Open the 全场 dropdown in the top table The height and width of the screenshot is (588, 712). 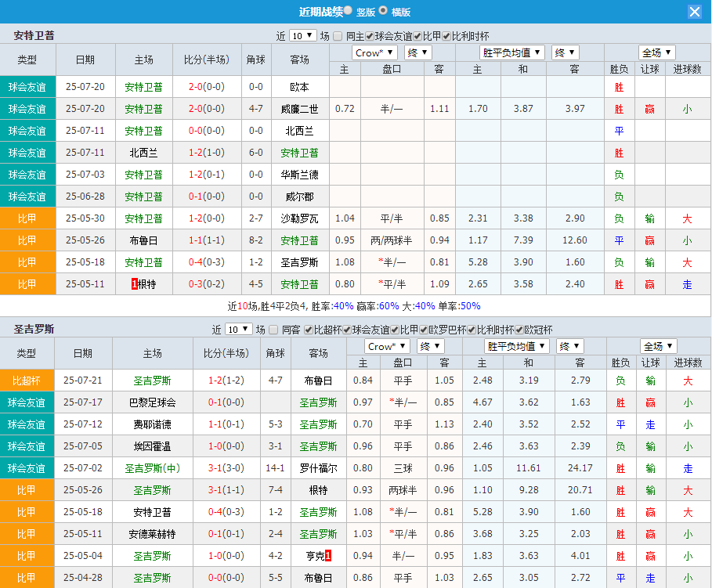[x=656, y=52]
